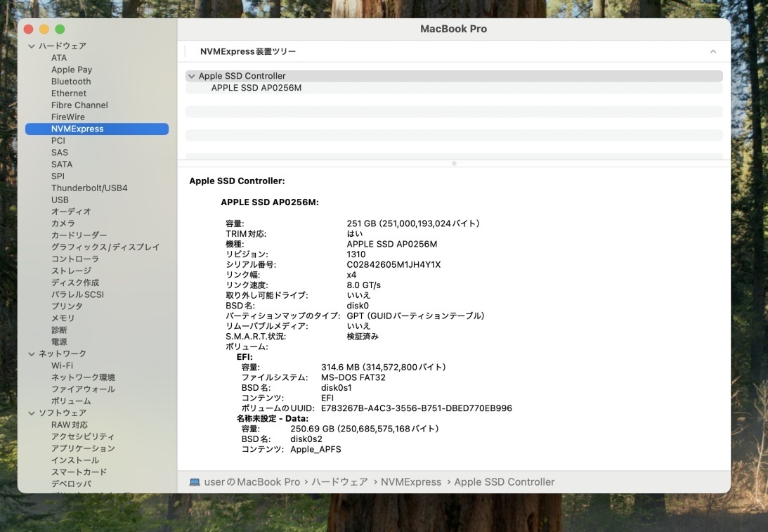The width and height of the screenshot is (768, 532).
Task: Select Apple Pay in the sidebar
Action: (x=72, y=70)
